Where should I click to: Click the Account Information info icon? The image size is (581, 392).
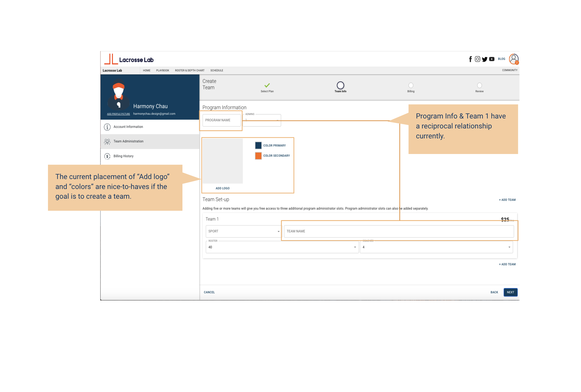tap(107, 127)
